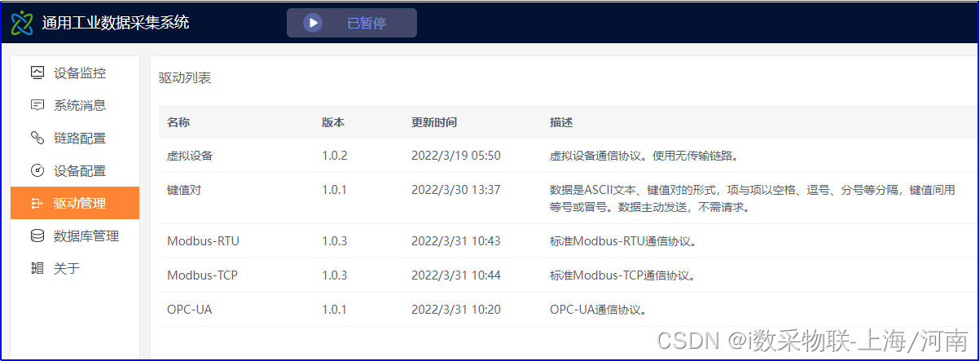This screenshot has width=980, height=361.
Task: Select the 设备配置 menu item
Action: (x=75, y=170)
